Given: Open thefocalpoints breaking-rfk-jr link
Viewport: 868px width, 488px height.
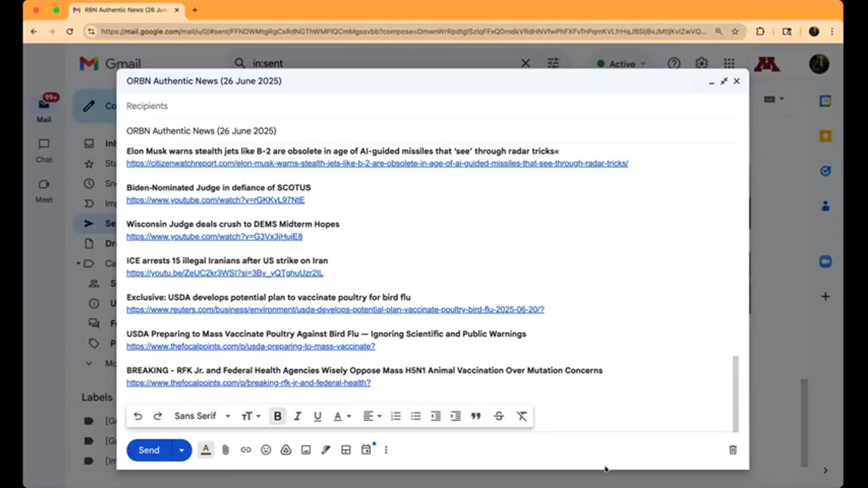Looking at the screenshot, I should point(248,383).
